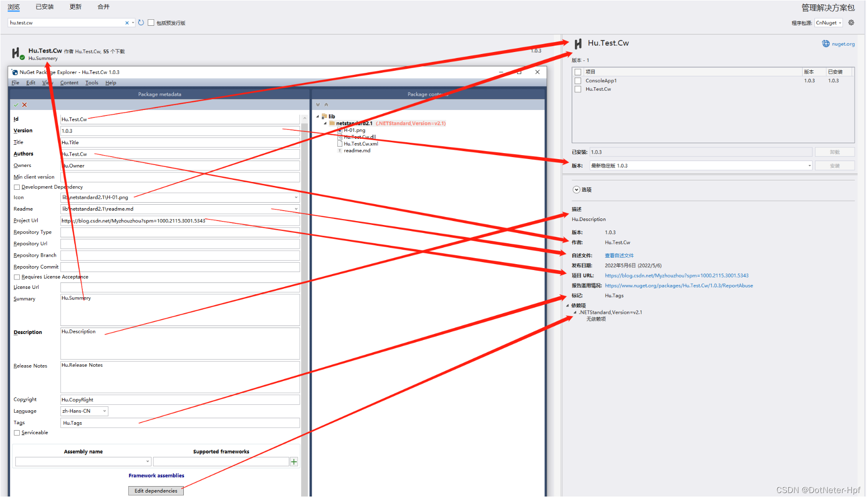Tick the Serviceable checkbox

tap(17, 433)
